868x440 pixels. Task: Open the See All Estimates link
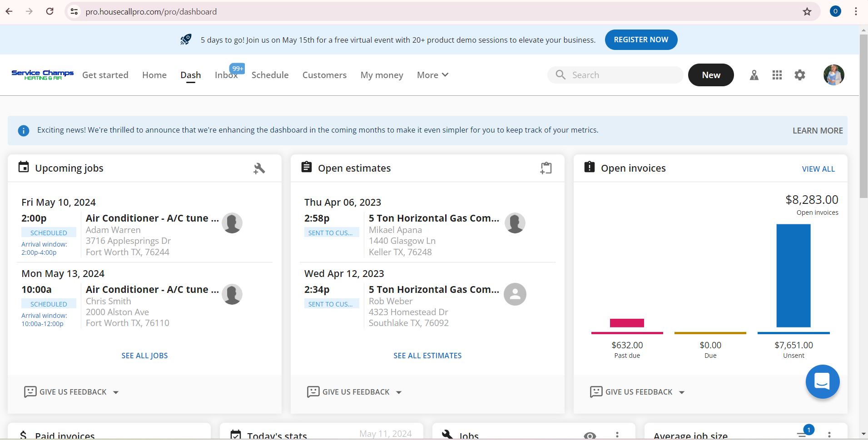click(427, 356)
